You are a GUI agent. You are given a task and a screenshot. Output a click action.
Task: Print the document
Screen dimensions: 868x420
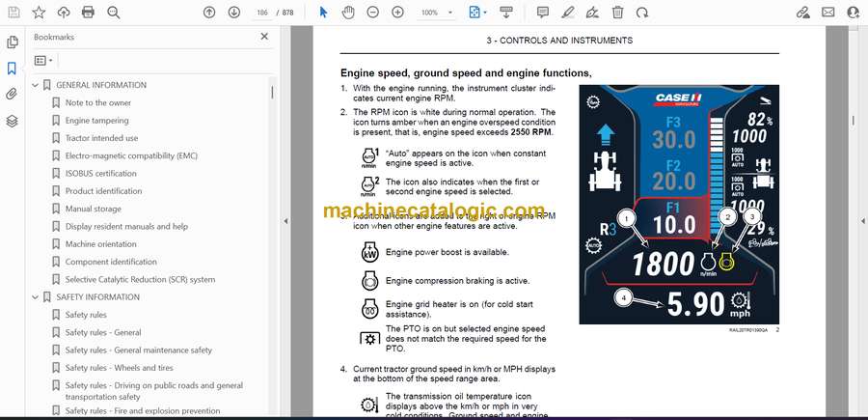88,13
